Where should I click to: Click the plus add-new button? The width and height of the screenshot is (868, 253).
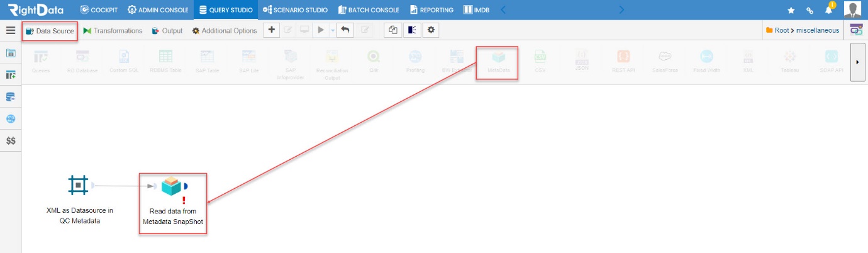coord(271,30)
